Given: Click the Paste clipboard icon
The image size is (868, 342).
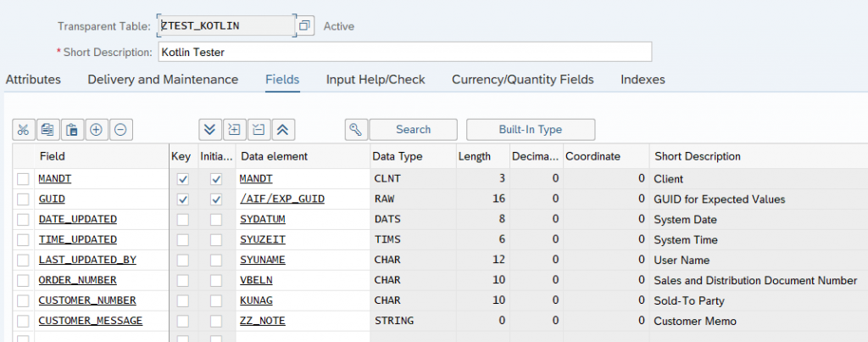Looking at the screenshot, I should pos(72,130).
